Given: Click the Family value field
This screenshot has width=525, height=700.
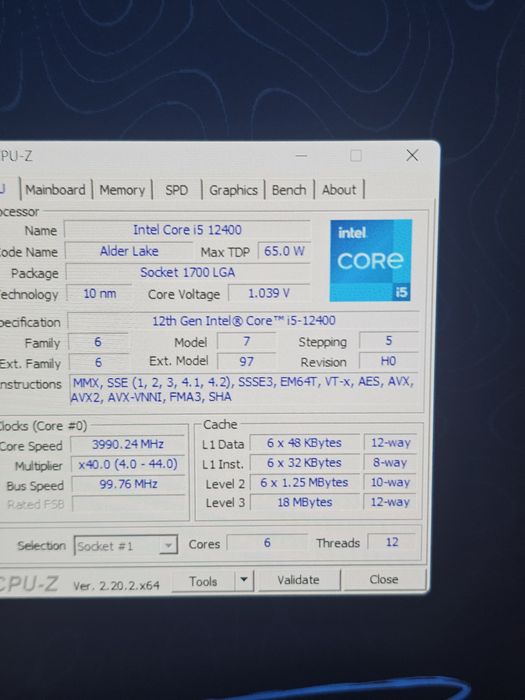Looking at the screenshot, I should pyautogui.click(x=98, y=342).
